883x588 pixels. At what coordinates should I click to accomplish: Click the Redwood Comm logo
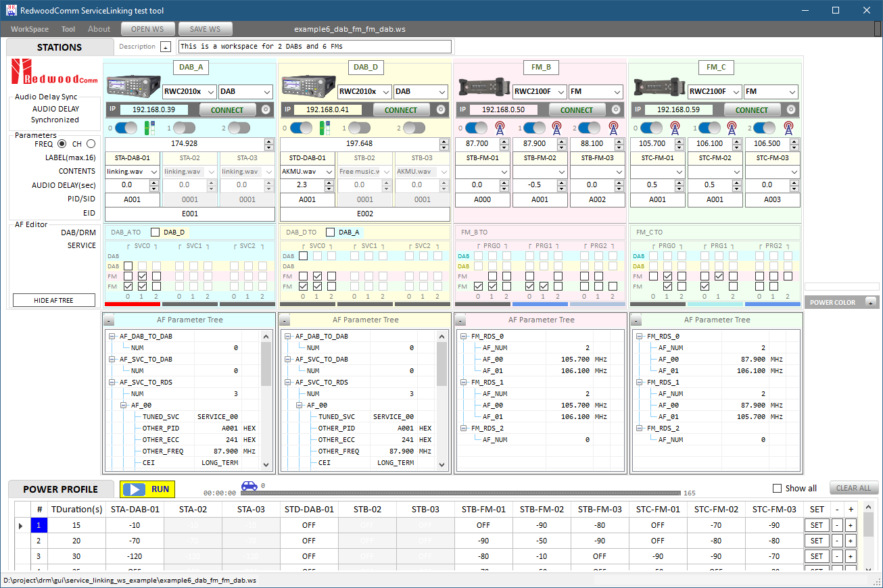pyautogui.click(x=55, y=72)
